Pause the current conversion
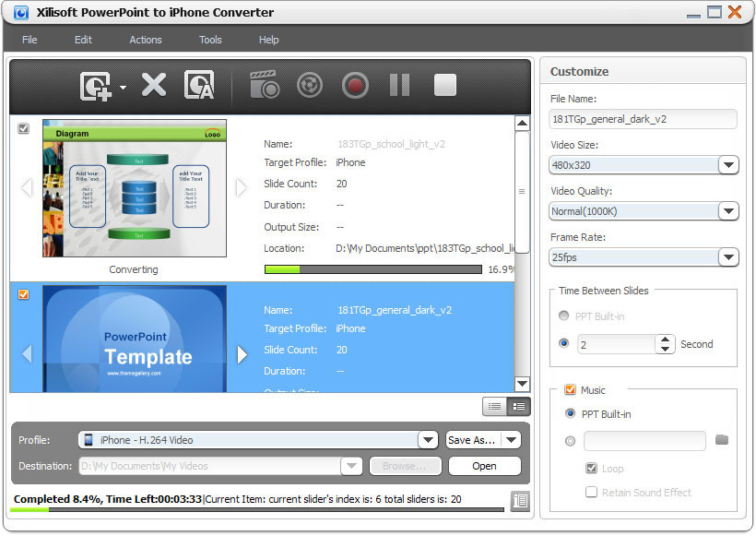Image resolution: width=756 pixels, height=536 pixels. 399,86
